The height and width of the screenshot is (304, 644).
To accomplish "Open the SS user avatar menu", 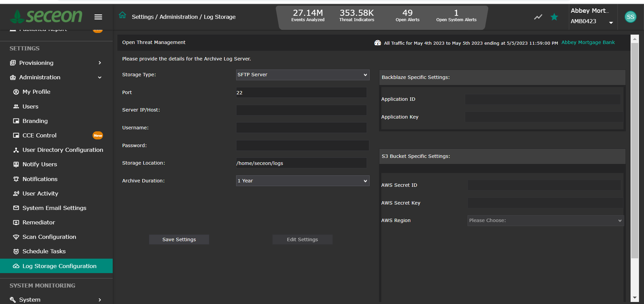I will pyautogui.click(x=630, y=16).
